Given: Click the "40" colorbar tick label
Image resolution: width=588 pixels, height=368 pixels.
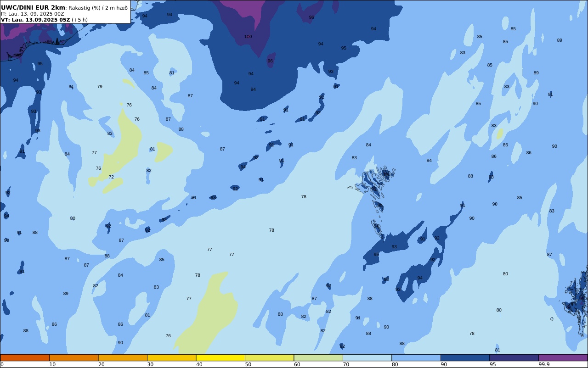Looking at the screenshot, I should pos(199,364).
